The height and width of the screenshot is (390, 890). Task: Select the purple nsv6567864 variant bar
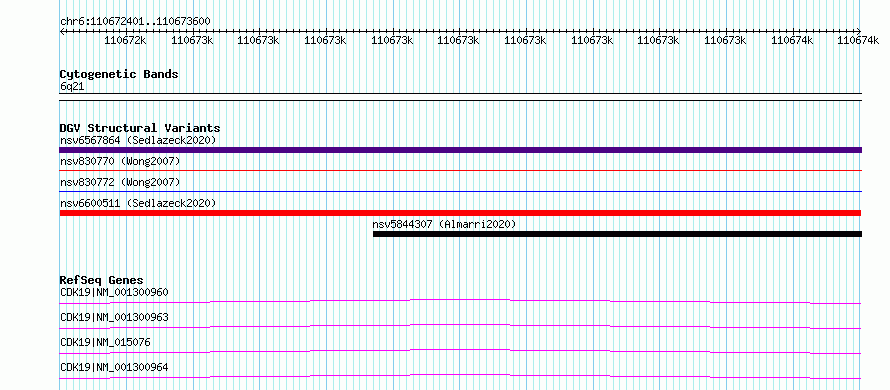[x=460, y=150]
